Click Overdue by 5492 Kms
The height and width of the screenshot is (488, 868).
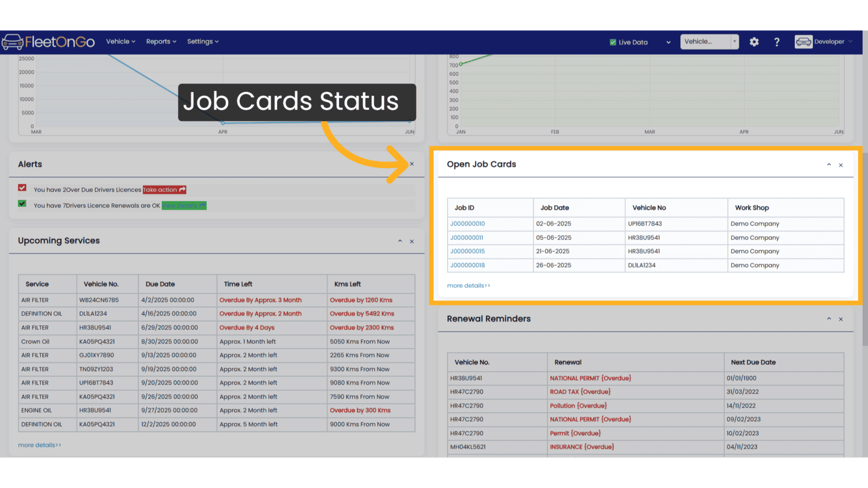pos(362,314)
